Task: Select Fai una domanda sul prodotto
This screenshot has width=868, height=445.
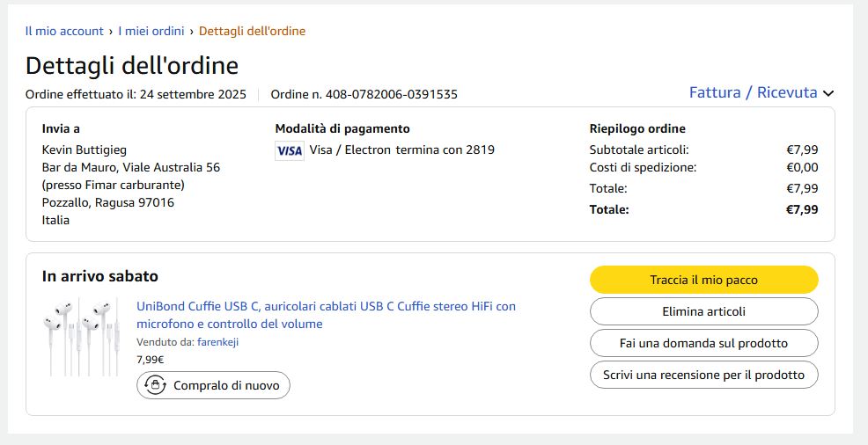Action: pyautogui.click(x=703, y=343)
